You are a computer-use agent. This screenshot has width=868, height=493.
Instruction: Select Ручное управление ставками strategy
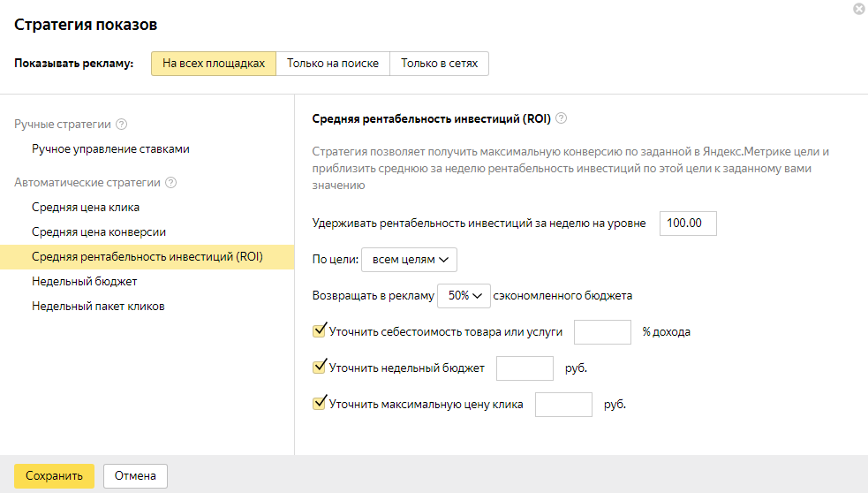point(110,149)
